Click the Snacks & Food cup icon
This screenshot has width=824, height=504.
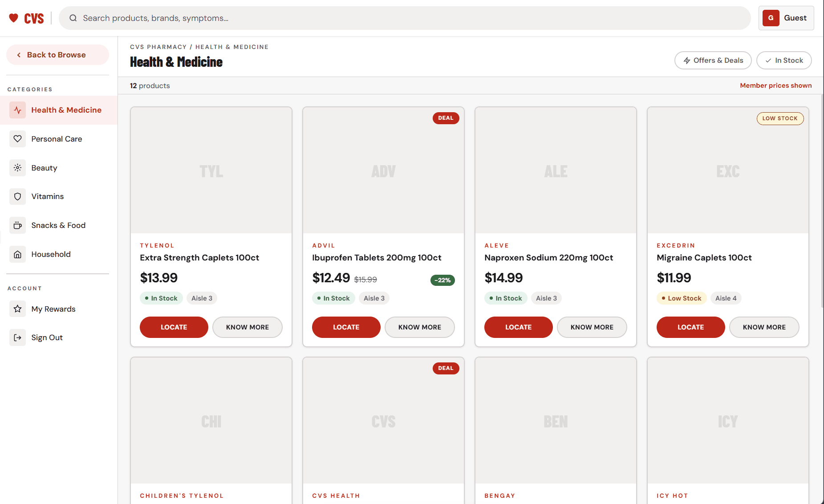point(17,225)
